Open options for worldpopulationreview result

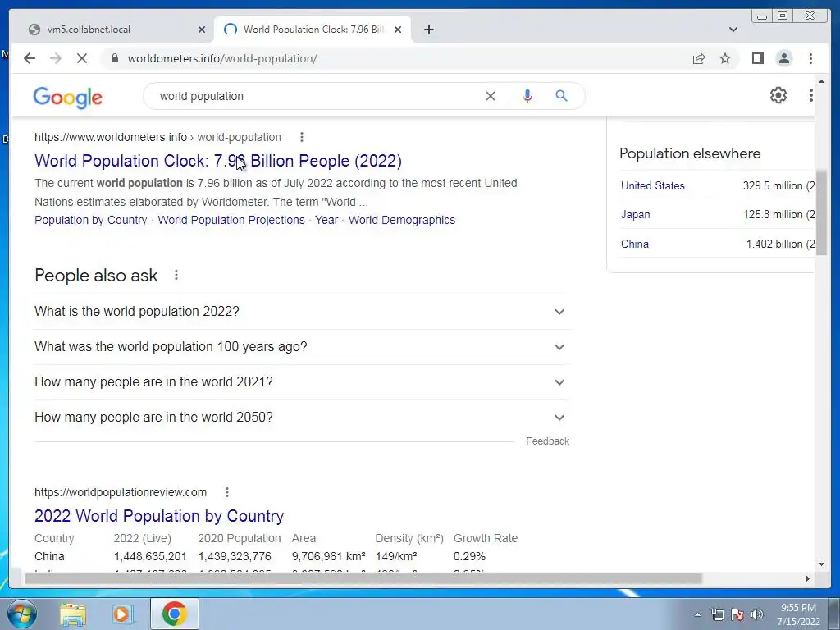pyautogui.click(x=227, y=492)
